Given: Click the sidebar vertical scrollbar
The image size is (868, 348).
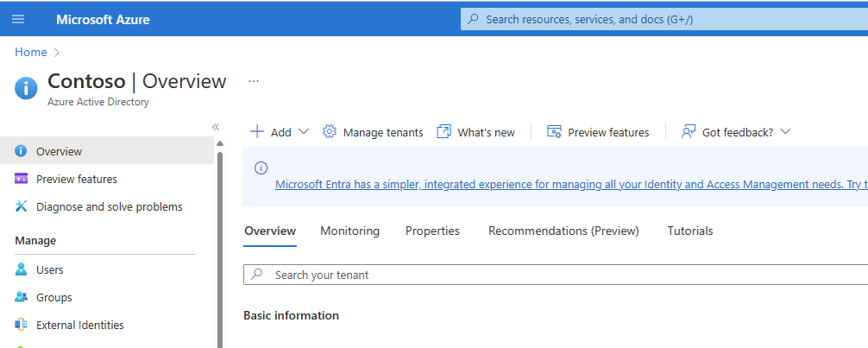Looking at the screenshot, I should point(220,250).
